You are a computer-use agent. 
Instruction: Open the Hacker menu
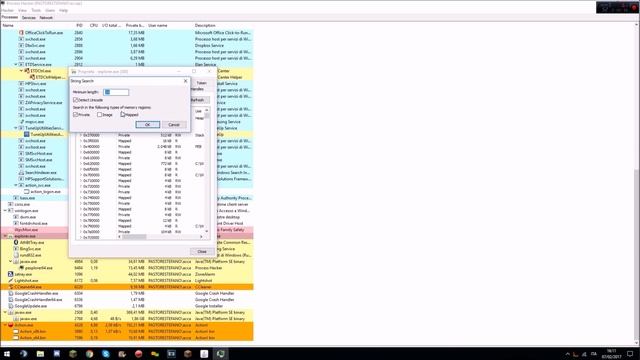(x=7, y=10)
